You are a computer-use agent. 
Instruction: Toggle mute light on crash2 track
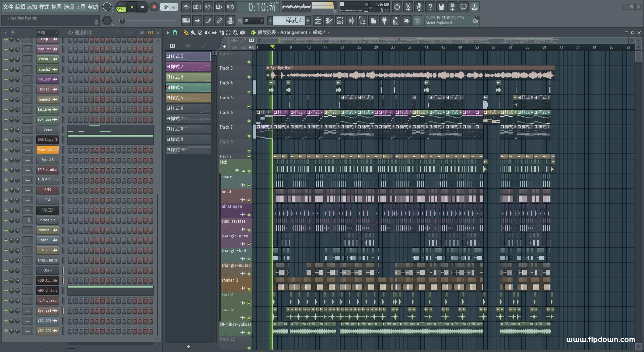pos(249,318)
